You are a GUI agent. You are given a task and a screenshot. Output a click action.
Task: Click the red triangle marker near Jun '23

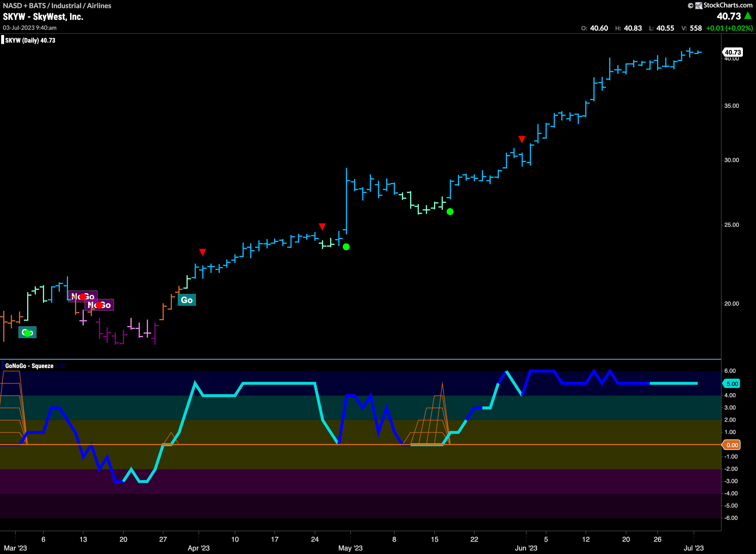522,139
